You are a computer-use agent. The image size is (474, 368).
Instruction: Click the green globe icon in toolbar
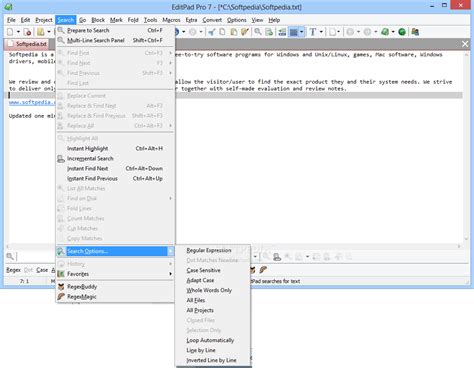click(x=402, y=32)
